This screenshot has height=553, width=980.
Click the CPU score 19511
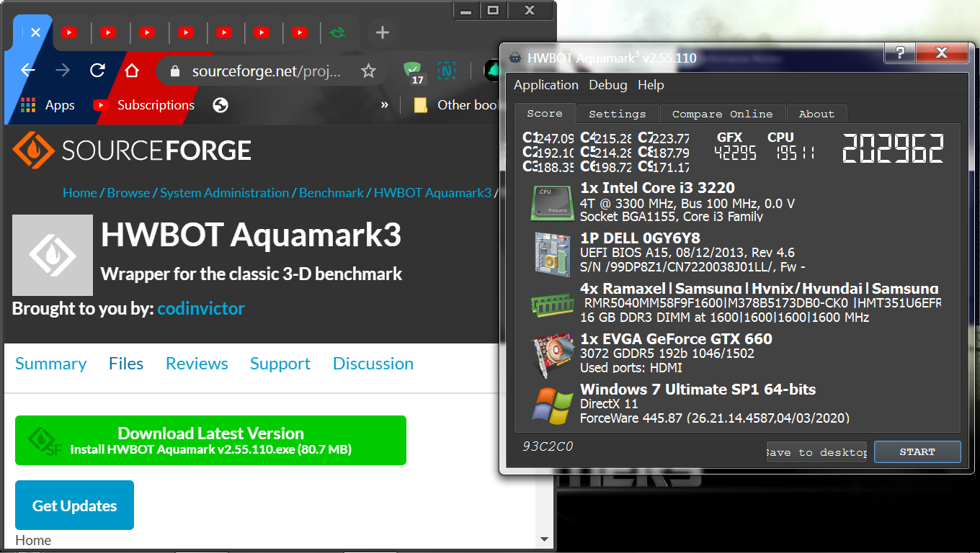click(796, 153)
